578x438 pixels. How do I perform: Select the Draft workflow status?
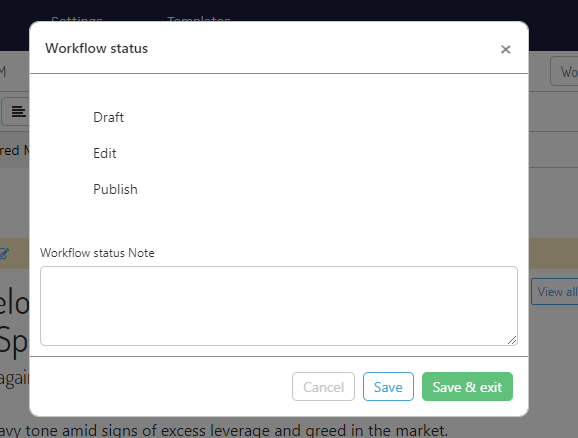[x=108, y=117]
